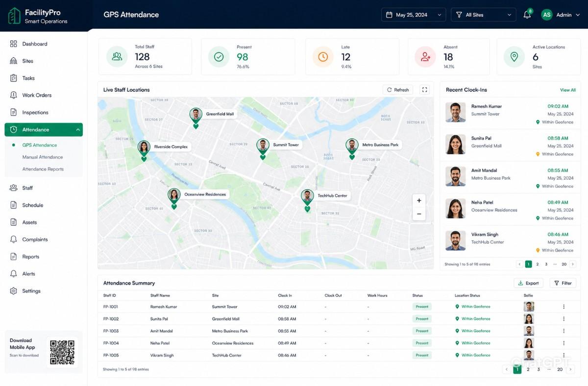Viewport: 588px width, 386px height.
Task: Open Alerts in sidebar
Action: 29,274
